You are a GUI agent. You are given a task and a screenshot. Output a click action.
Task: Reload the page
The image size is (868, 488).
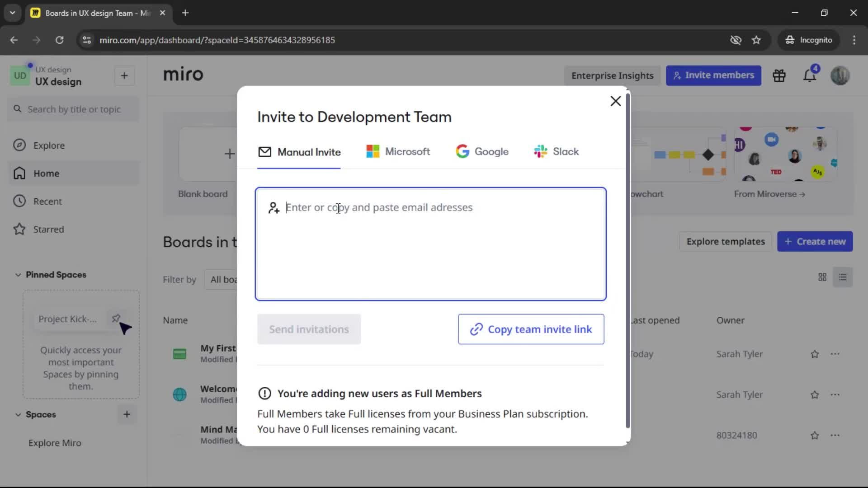point(59,40)
